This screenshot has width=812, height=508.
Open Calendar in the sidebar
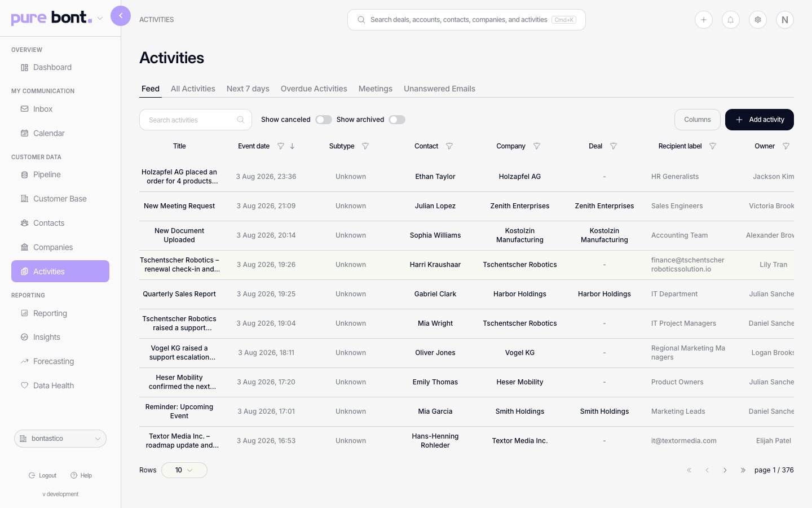point(60,133)
